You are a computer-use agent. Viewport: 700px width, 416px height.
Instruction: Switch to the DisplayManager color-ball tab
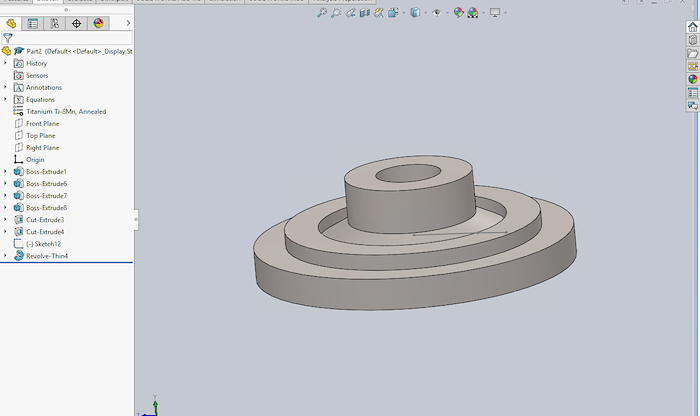coord(98,24)
